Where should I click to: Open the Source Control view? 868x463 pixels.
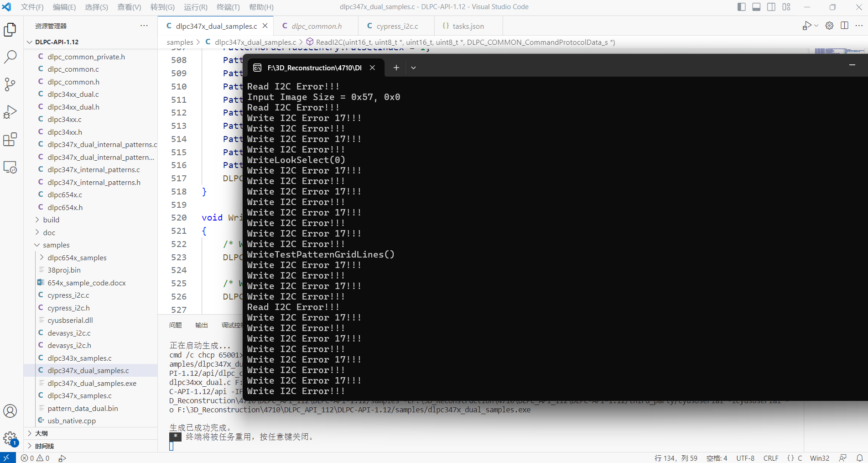(x=10, y=84)
